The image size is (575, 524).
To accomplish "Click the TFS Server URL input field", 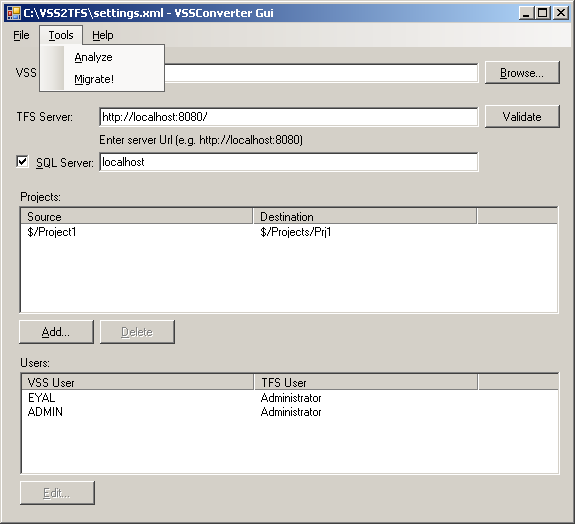I will (x=289, y=117).
